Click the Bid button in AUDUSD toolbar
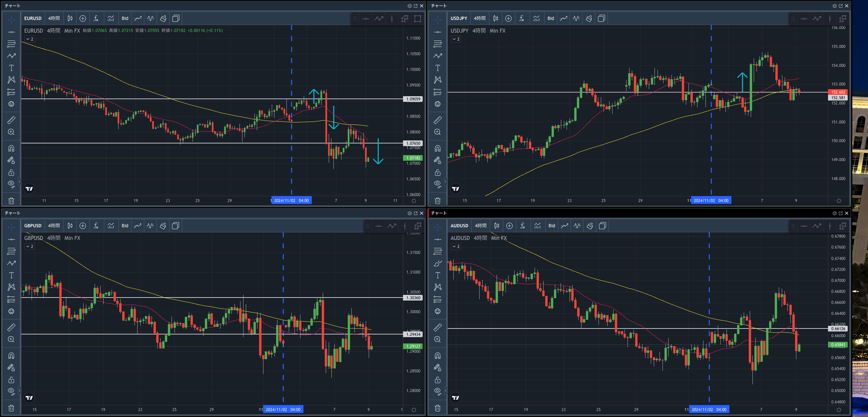This screenshot has height=417, width=868. coord(551,226)
